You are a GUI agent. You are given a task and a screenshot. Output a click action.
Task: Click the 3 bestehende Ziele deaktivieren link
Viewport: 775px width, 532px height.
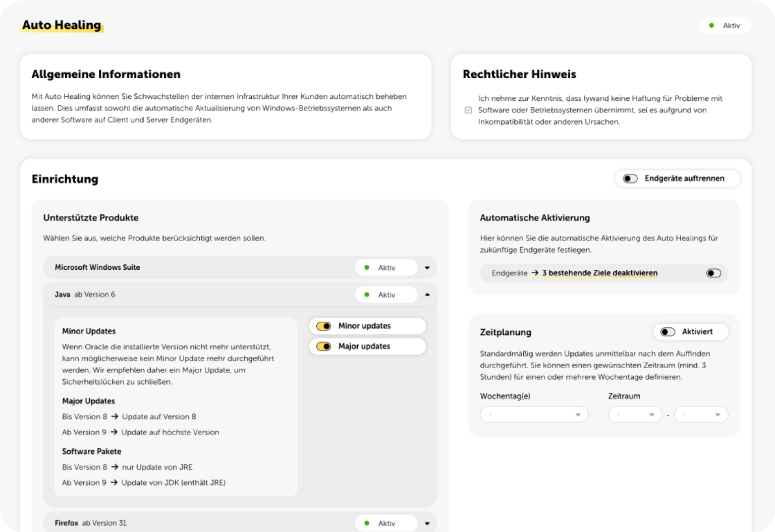tap(599, 273)
